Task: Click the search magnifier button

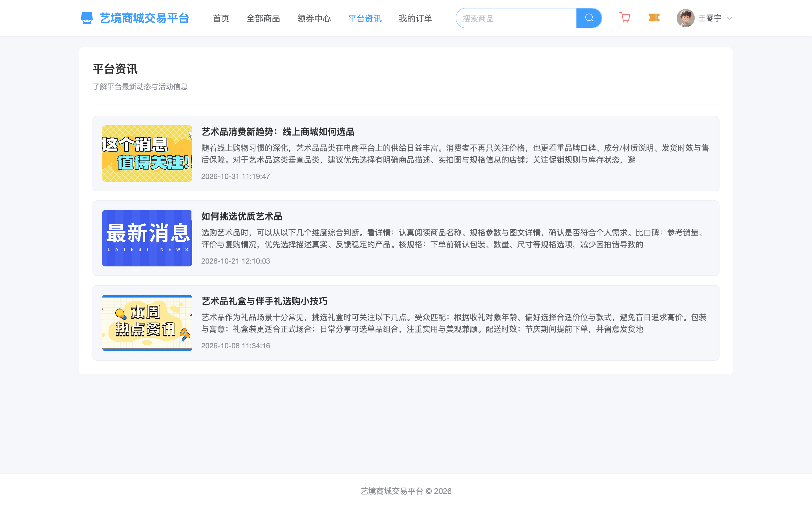Action: pos(589,18)
